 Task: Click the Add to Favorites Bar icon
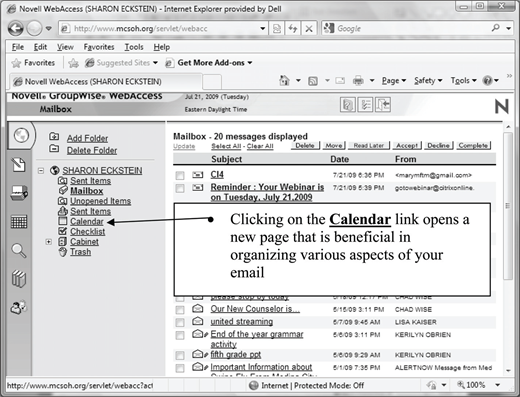(x=73, y=63)
